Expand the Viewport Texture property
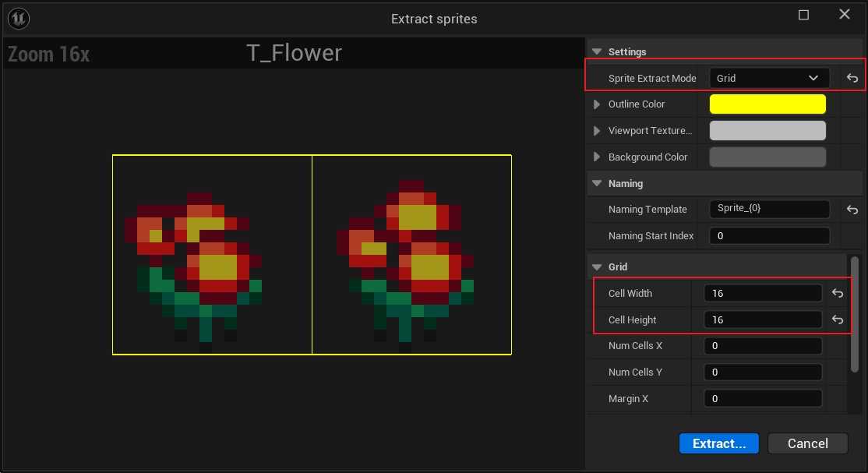Viewport: 868px width, 473px height. (598, 131)
